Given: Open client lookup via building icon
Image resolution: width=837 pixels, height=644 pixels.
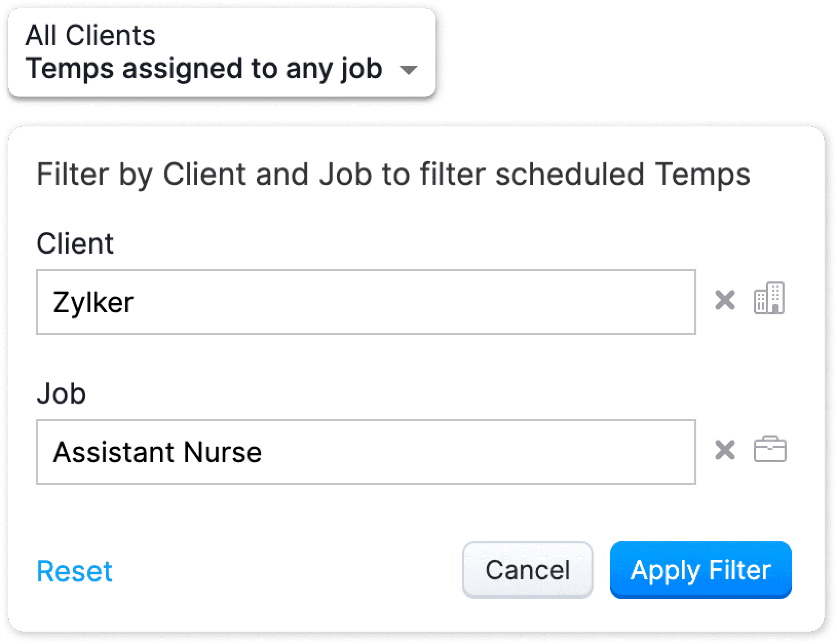Looking at the screenshot, I should coord(769,298).
